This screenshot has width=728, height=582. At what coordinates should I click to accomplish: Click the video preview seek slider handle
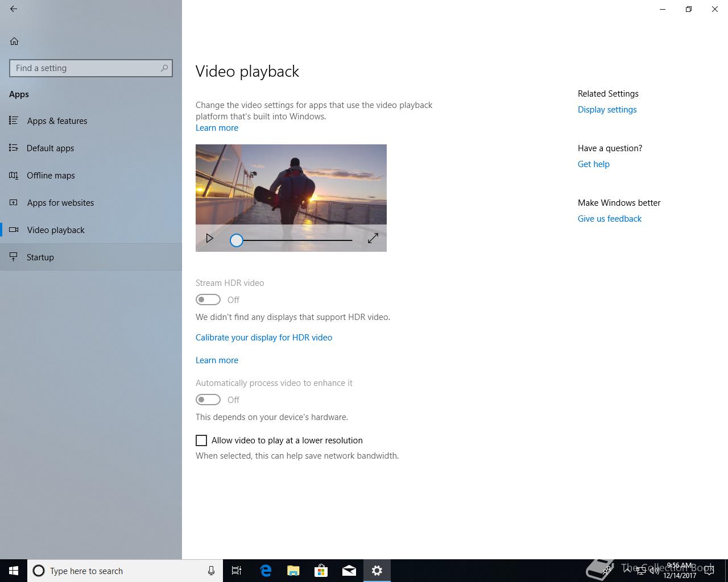tap(237, 240)
